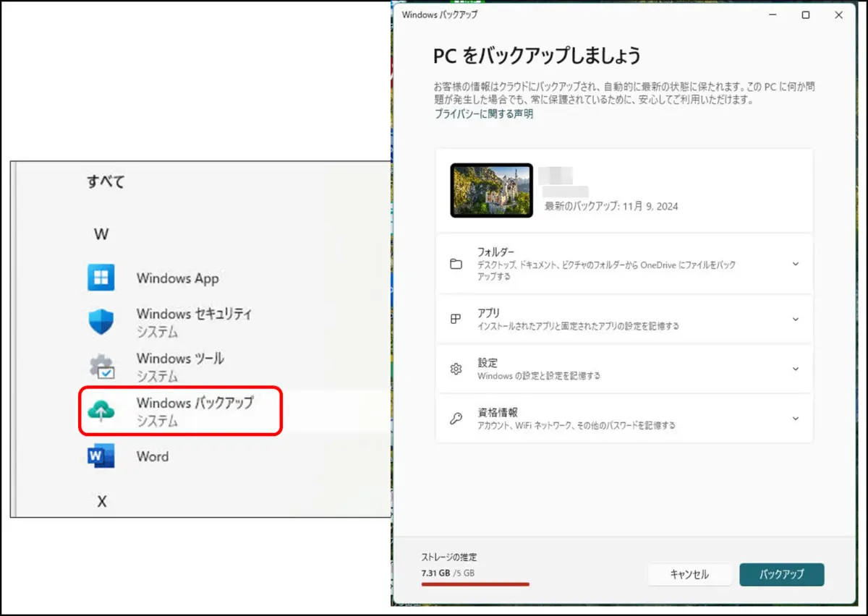Jump to apps starting with W
Image resolution: width=868 pixels, height=616 pixels.
(x=101, y=234)
